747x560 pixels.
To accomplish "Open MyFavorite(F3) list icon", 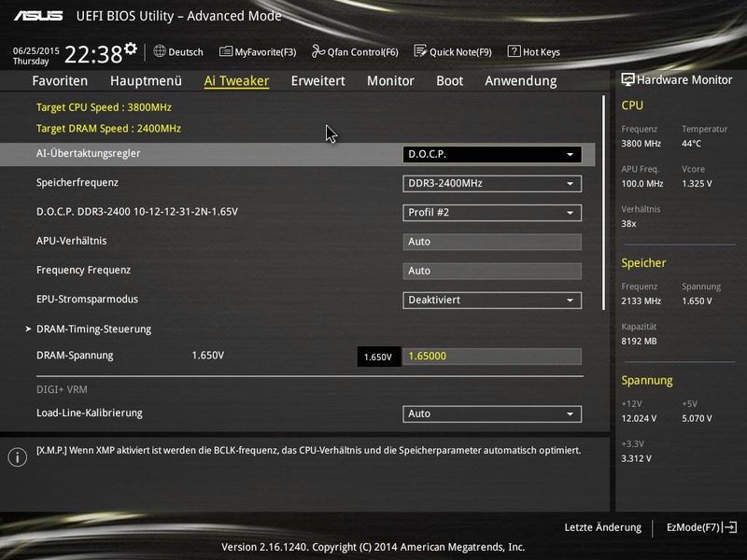I will tap(225, 51).
